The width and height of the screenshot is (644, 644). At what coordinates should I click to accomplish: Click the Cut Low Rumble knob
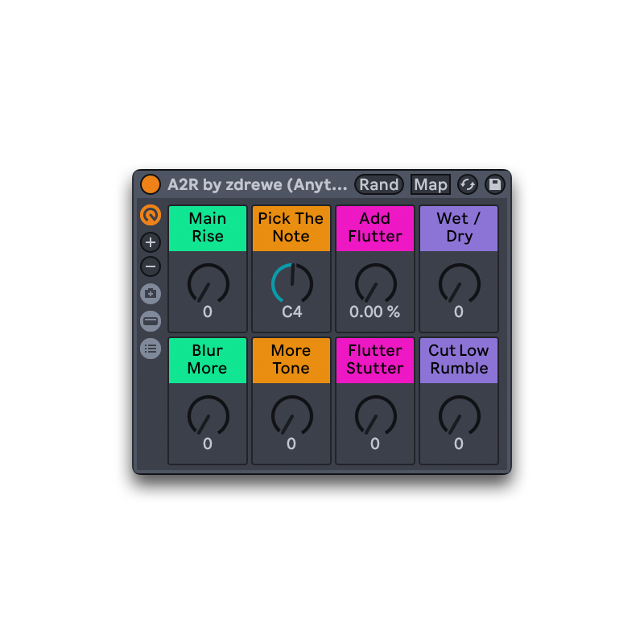[459, 416]
